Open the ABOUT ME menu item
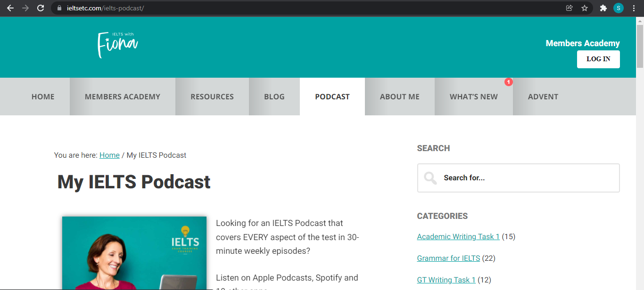Viewport: 644px width, 290px height. (x=400, y=97)
